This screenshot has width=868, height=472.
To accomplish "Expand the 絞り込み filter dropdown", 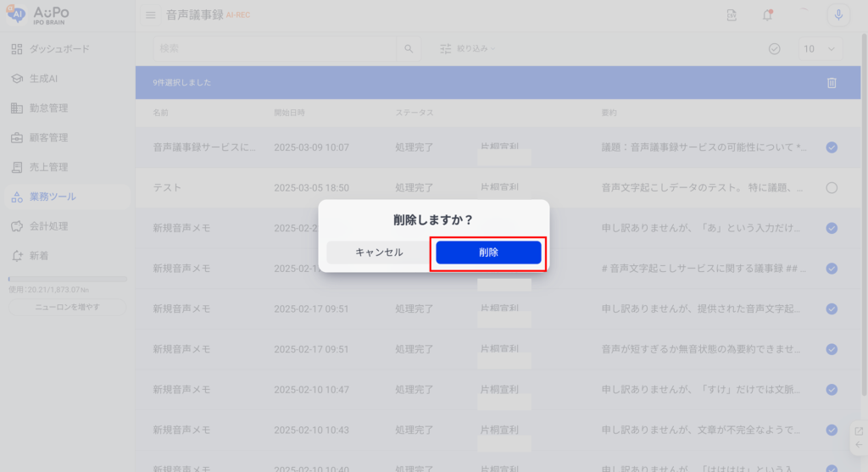I will click(468, 49).
